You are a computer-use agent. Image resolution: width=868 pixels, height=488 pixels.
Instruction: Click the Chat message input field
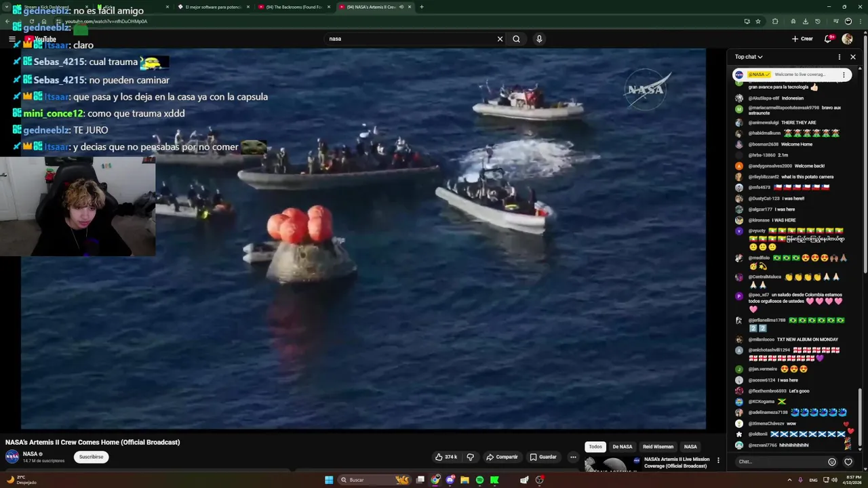(781, 462)
